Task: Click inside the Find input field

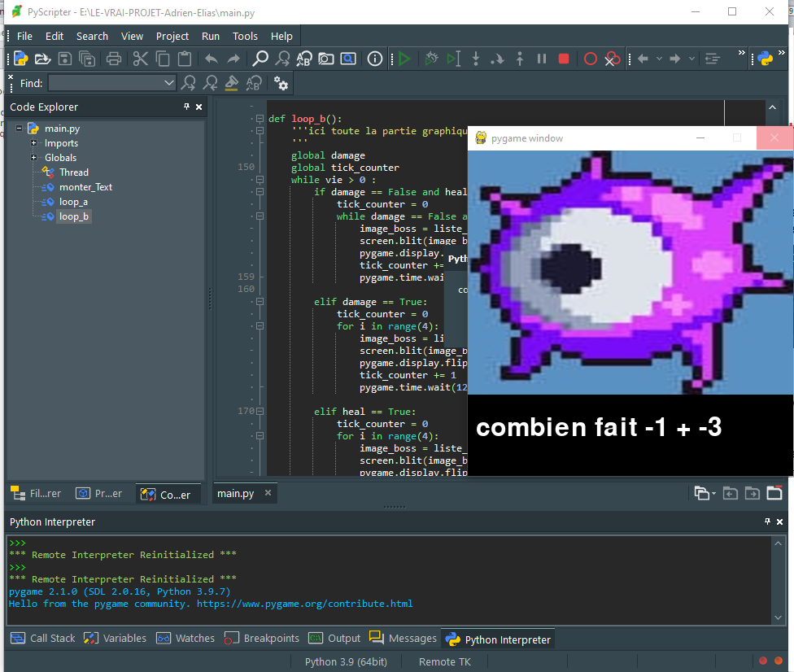Action: coord(106,83)
